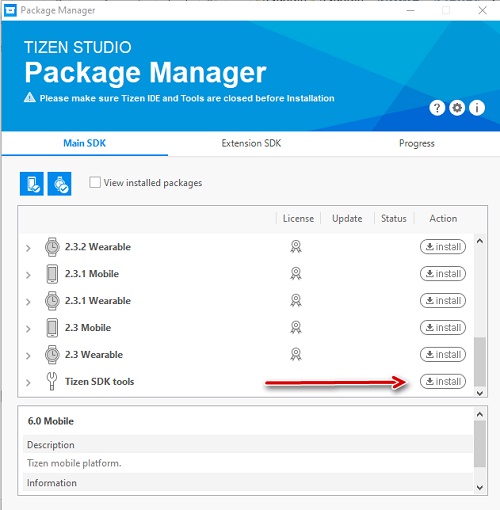
Task: Click the phone icon of 2.3 Mobile
Action: (52, 328)
